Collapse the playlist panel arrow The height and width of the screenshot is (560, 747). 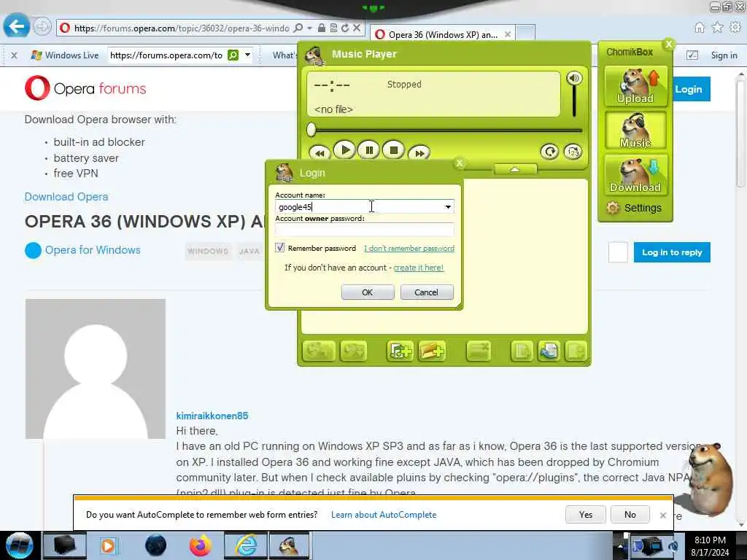[515, 169]
